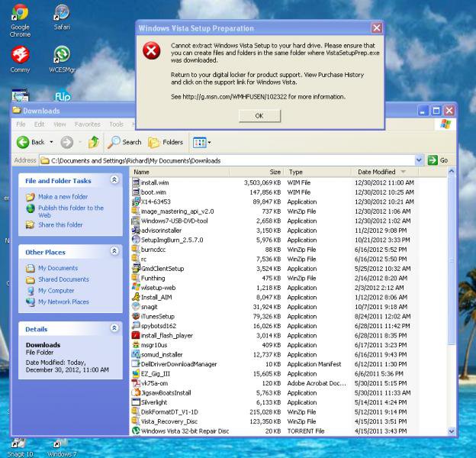Viewport: 476px width, 458px height.
Task: Click OK in the error dialog
Action: 259,116
